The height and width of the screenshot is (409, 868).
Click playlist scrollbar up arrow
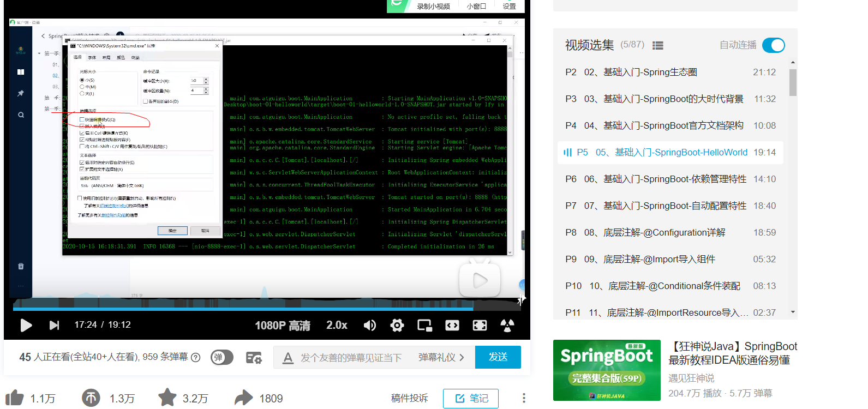[793, 62]
